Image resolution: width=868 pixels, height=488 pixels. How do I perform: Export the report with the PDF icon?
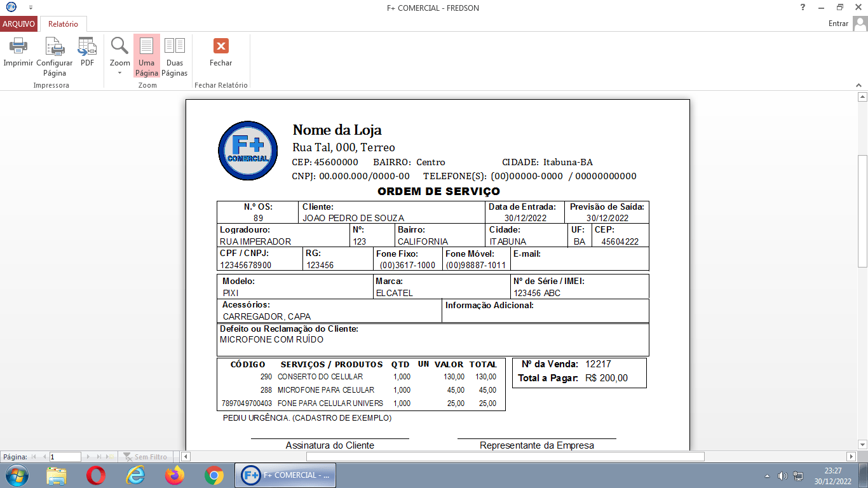87,46
